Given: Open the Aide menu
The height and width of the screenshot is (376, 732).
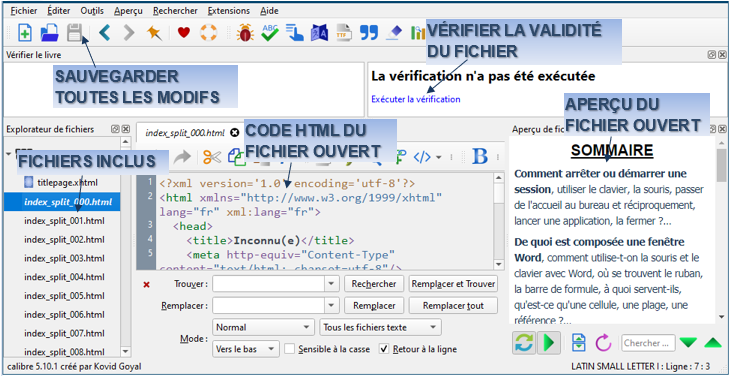Looking at the screenshot, I should pos(269,10).
